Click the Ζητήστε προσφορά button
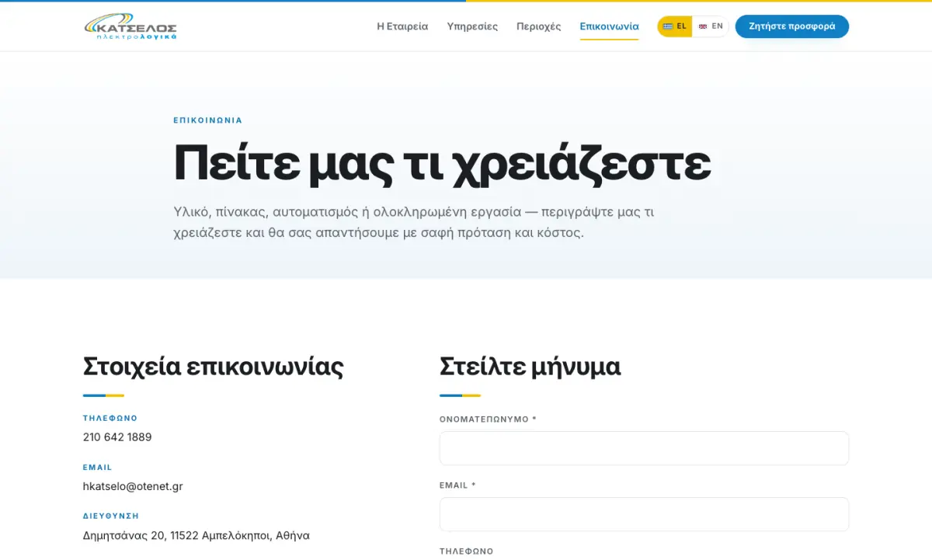Screen dimensions: 932x560 click(x=792, y=26)
